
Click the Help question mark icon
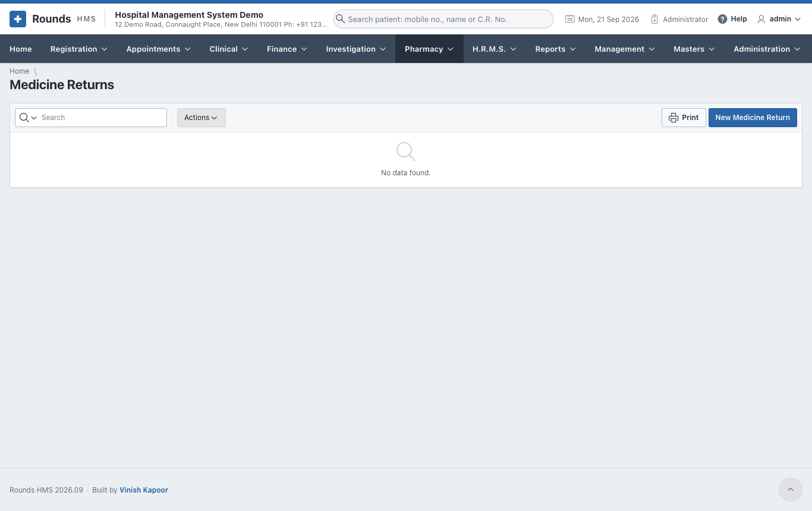pyautogui.click(x=722, y=19)
